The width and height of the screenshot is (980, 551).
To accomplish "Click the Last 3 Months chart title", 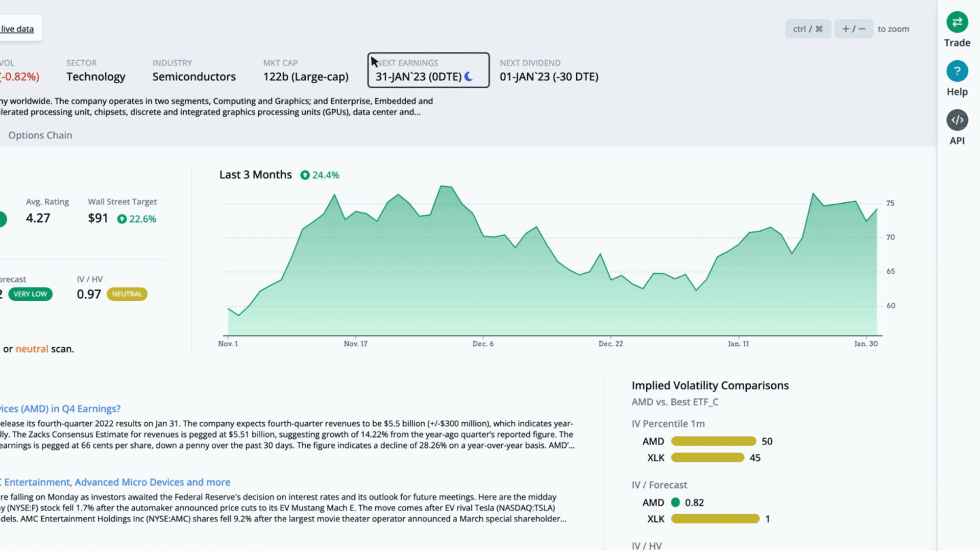I will 255,175.
